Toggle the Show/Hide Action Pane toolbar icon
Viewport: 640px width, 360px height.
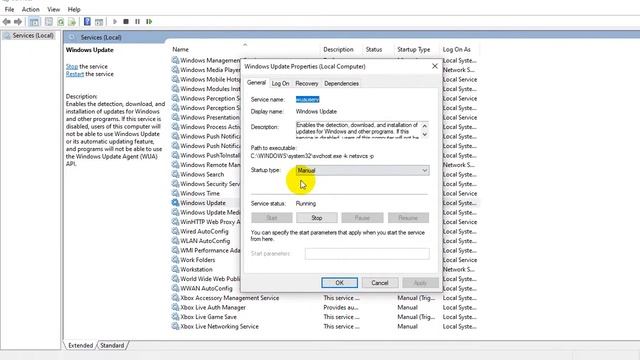99,22
